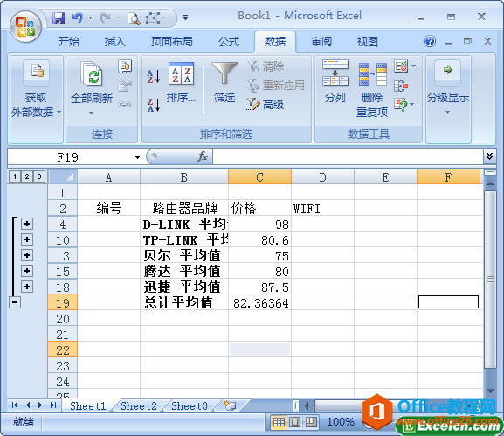Screen dimensions: 504x436
Task: Show outline level 1
Action: (15, 176)
